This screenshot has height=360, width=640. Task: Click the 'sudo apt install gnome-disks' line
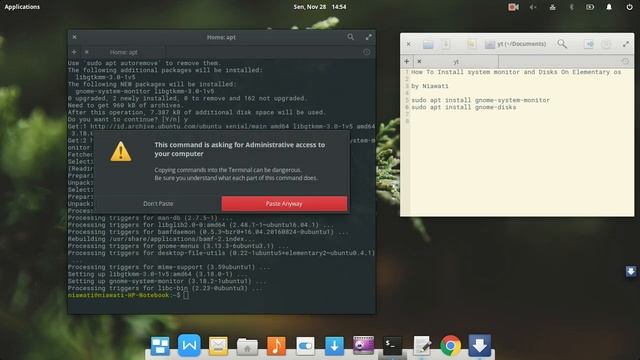pyautogui.click(x=464, y=107)
